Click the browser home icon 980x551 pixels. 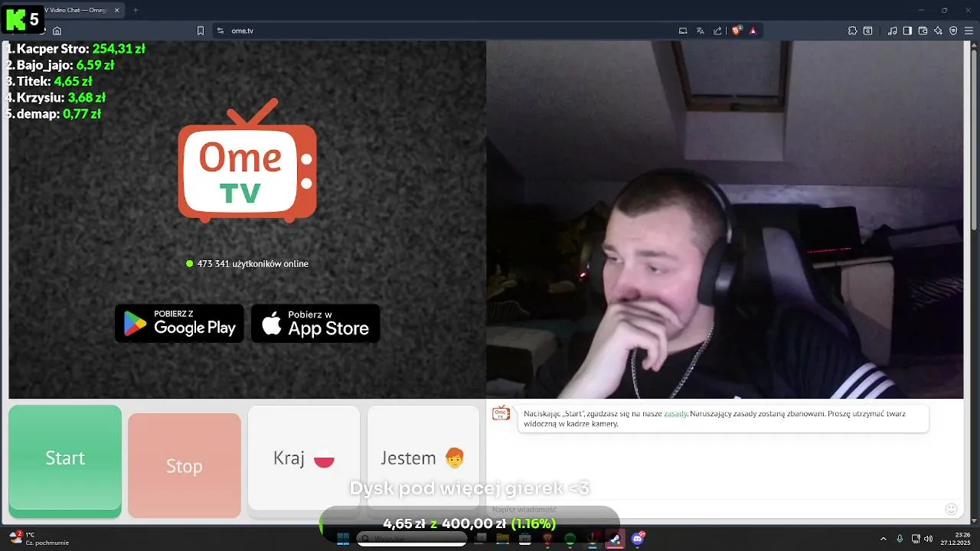coord(57,31)
